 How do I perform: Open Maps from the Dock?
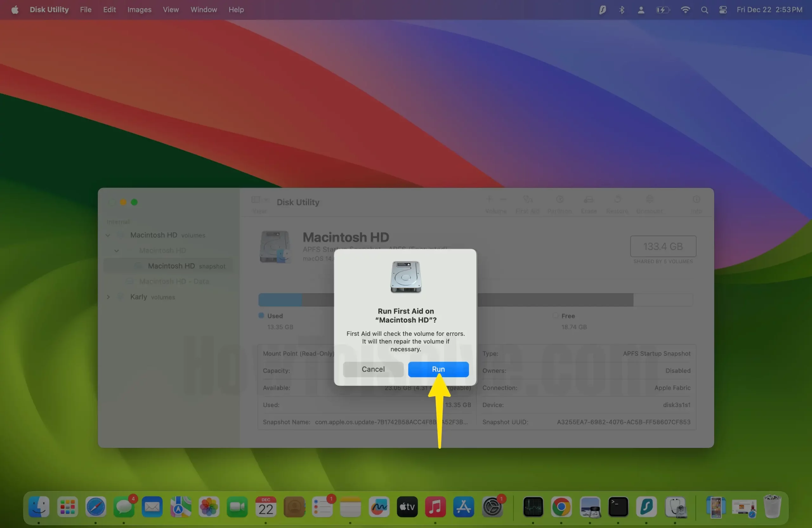[x=180, y=506]
